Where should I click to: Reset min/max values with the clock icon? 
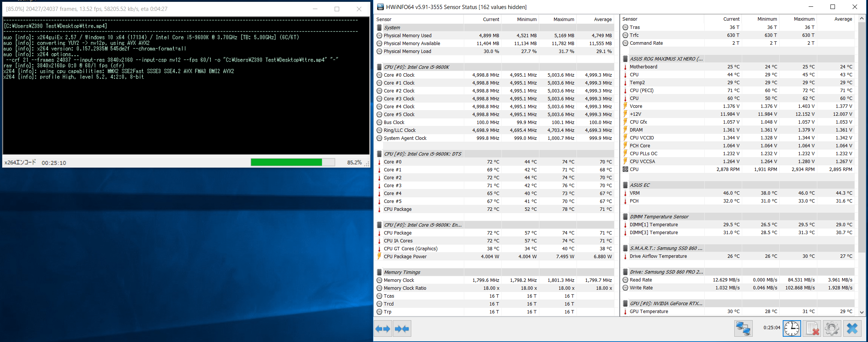[x=792, y=329]
